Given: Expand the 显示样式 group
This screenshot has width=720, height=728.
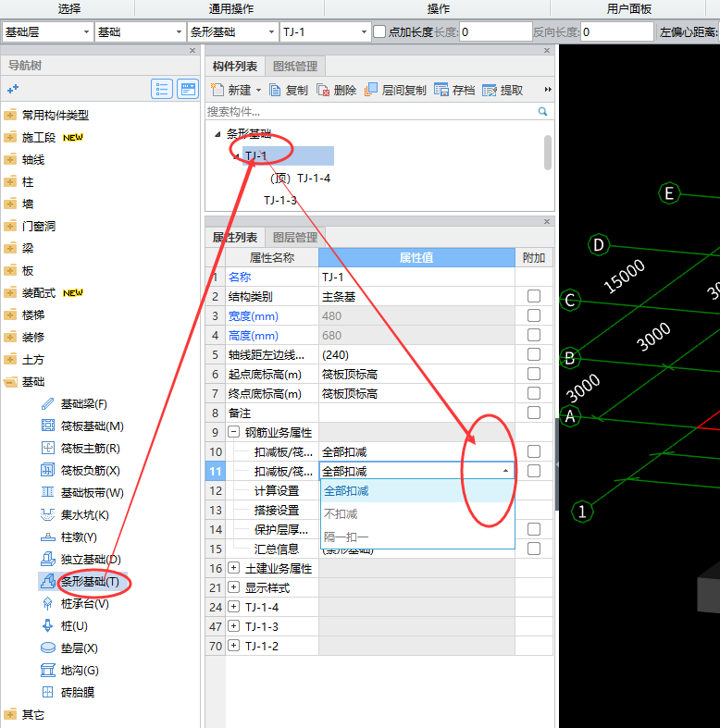Looking at the screenshot, I should pyautogui.click(x=233, y=587).
